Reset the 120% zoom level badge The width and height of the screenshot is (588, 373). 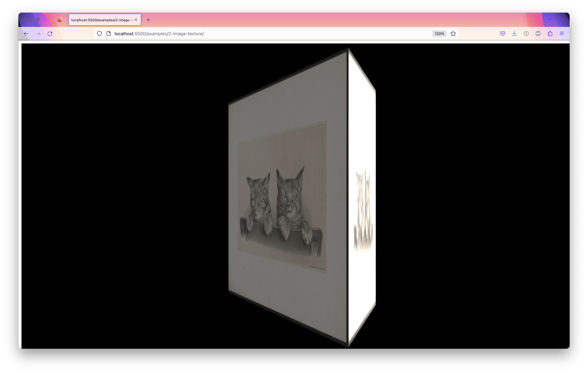click(x=439, y=34)
